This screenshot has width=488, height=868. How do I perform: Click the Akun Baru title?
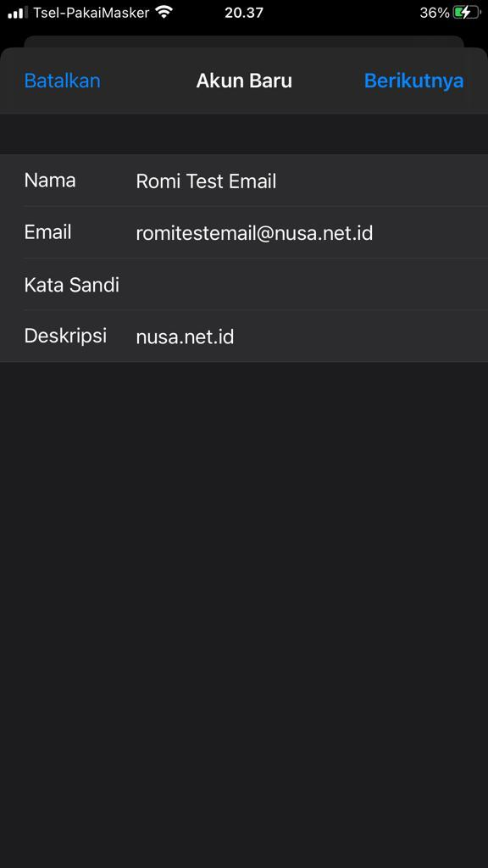[x=244, y=81]
